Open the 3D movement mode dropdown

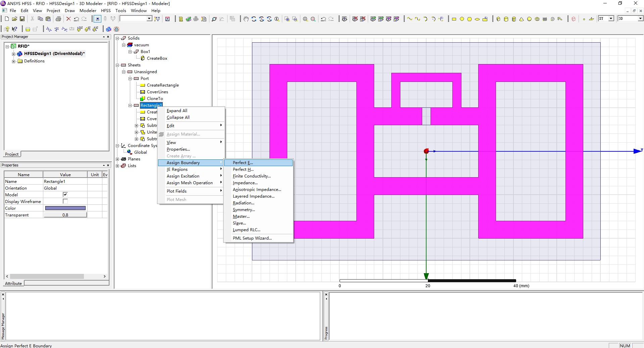click(640, 19)
